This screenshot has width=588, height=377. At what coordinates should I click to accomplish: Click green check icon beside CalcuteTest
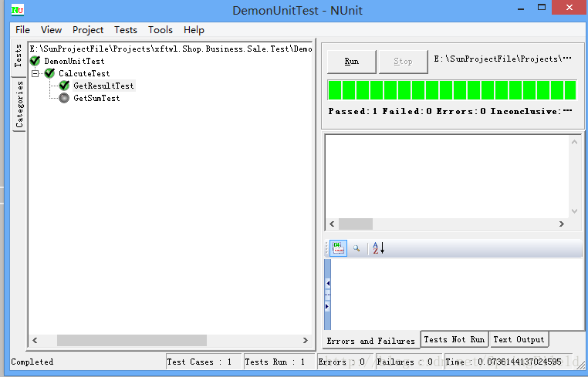coord(49,73)
